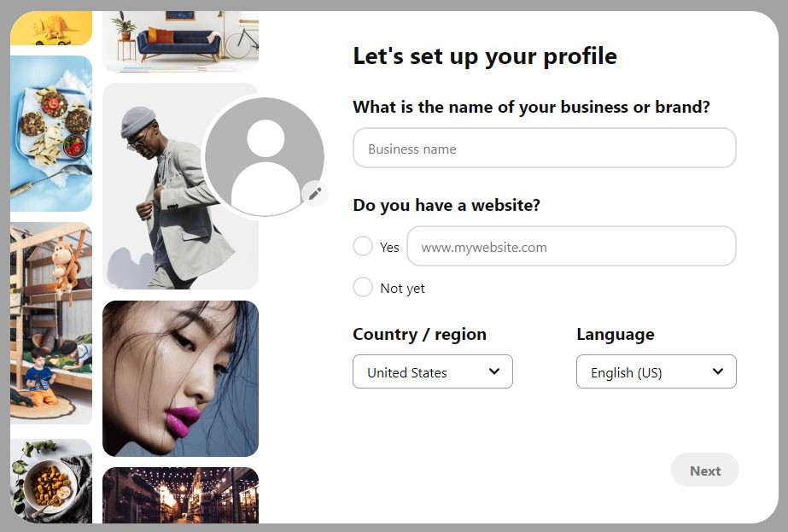Click the kids bunk bed playroom image

point(51,324)
